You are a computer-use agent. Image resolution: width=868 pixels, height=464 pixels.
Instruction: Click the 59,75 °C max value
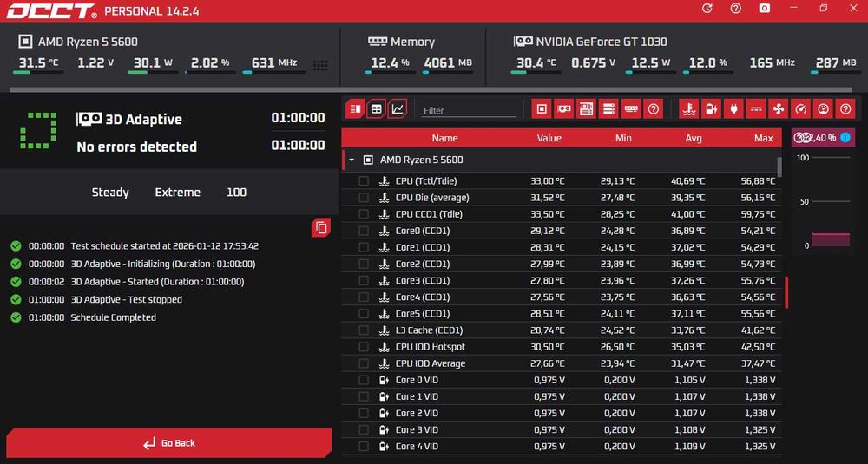pos(758,214)
